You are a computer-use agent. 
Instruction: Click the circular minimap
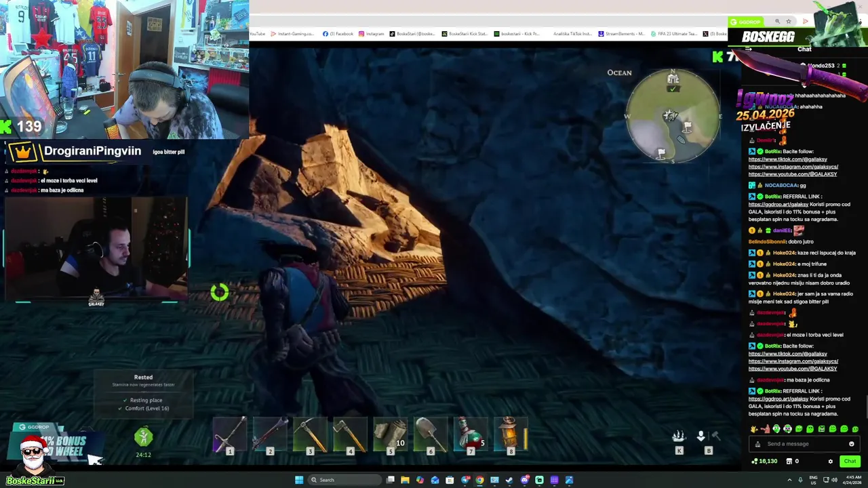click(x=673, y=116)
